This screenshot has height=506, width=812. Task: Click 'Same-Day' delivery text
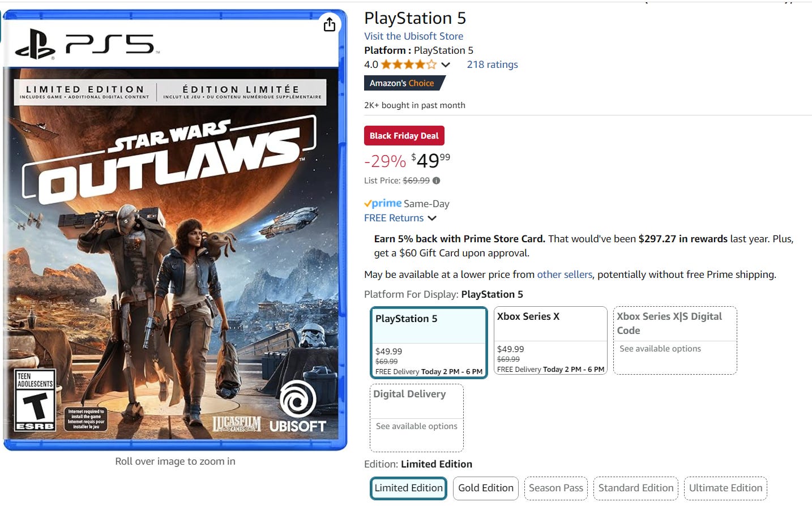pos(426,204)
